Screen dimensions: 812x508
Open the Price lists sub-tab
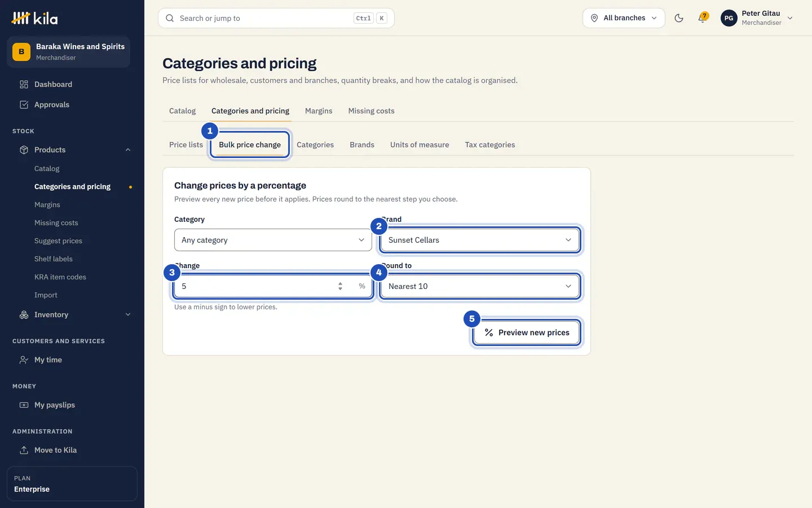pos(186,144)
